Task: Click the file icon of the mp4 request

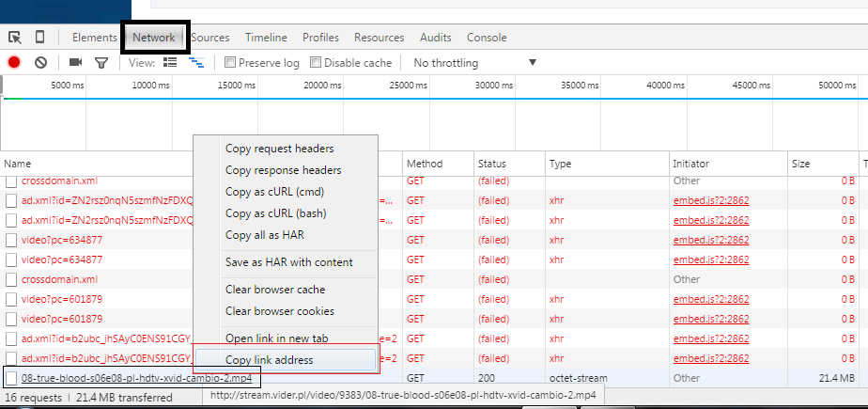Action: pos(11,379)
